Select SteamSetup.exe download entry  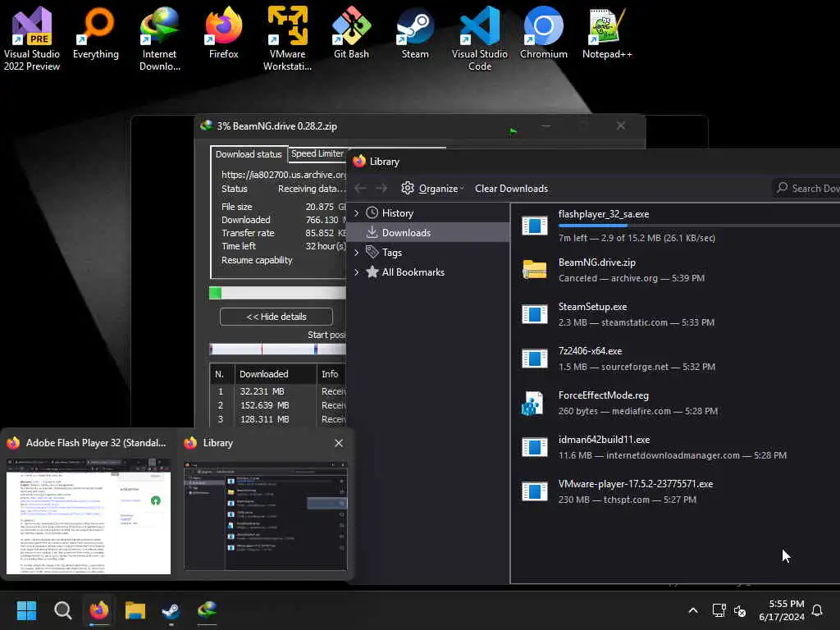pos(676,314)
